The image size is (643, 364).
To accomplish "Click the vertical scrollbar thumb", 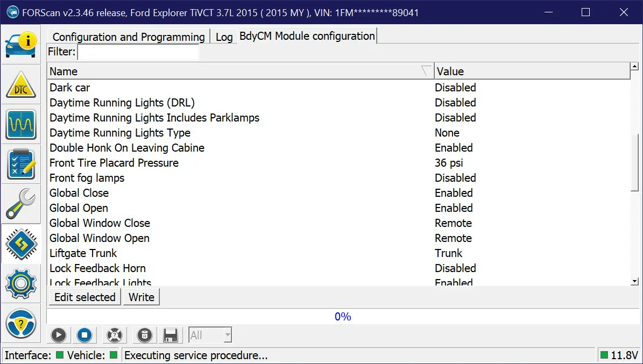I will (x=635, y=163).
